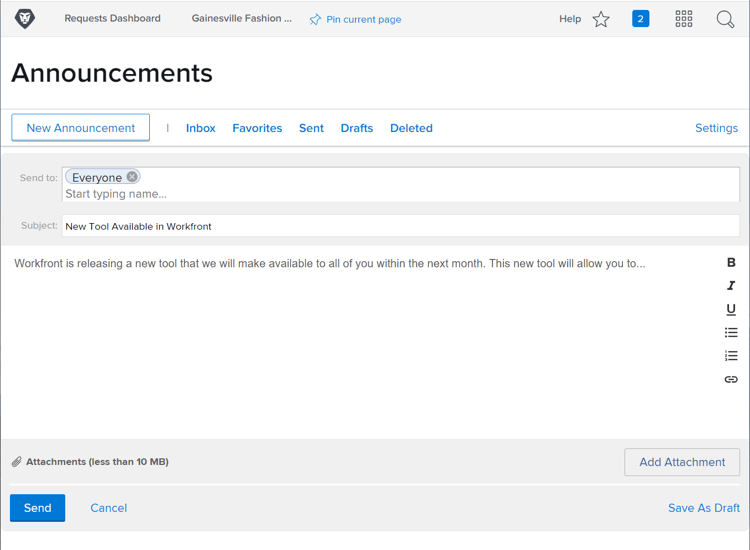Insert a bulleted list
750x550 pixels.
731,332
